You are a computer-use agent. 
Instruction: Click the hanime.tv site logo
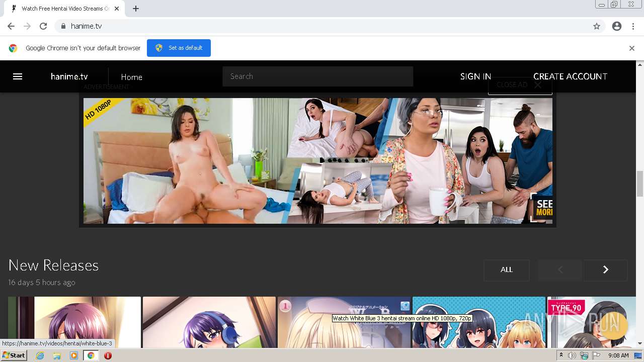click(69, 76)
